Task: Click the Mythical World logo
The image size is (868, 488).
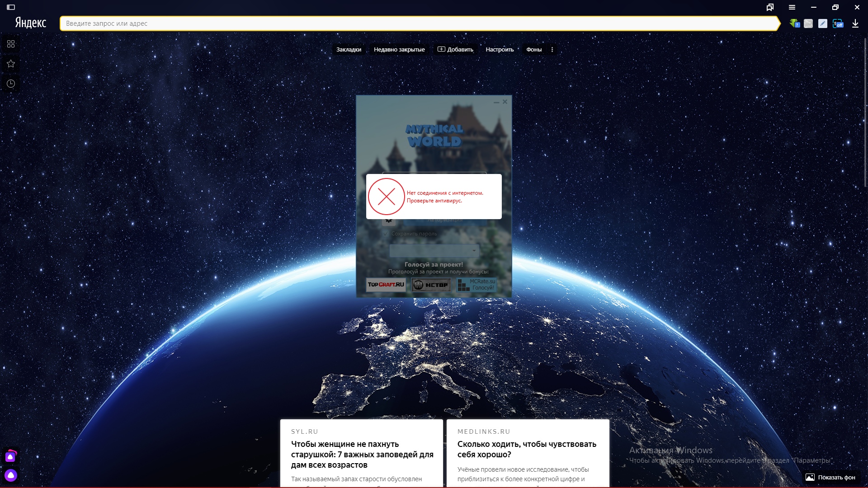Action: [x=434, y=136]
